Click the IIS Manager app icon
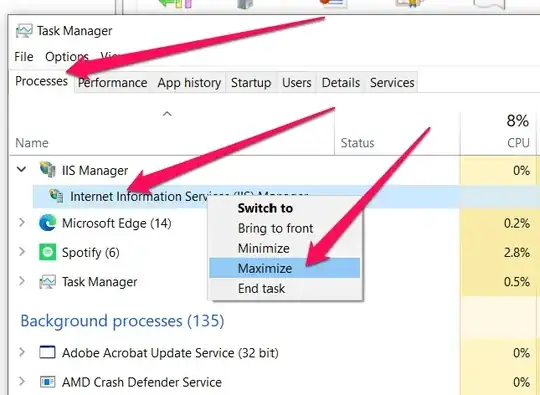 point(48,169)
